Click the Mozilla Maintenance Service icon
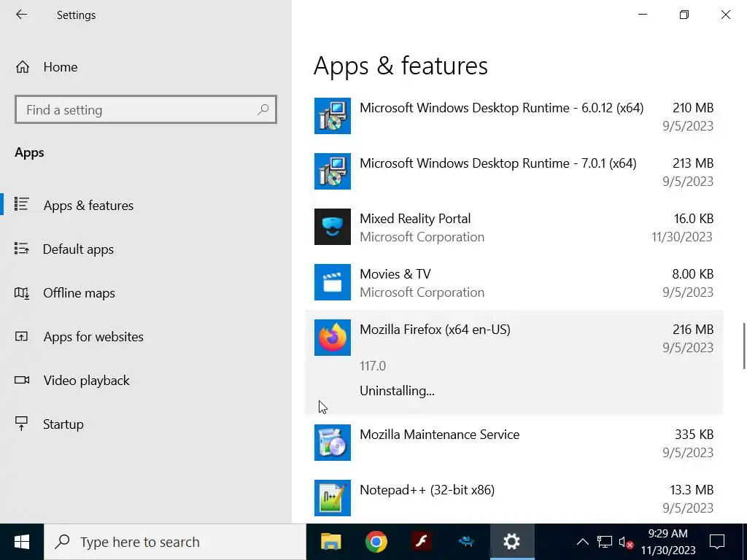The height and width of the screenshot is (560, 747). (x=333, y=443)
